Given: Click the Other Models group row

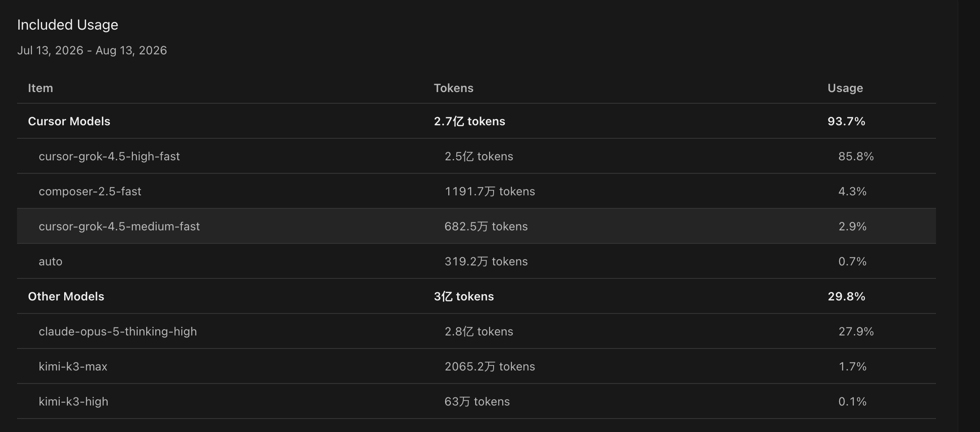Looking at the screenshot, I should (x=477, y=296).
